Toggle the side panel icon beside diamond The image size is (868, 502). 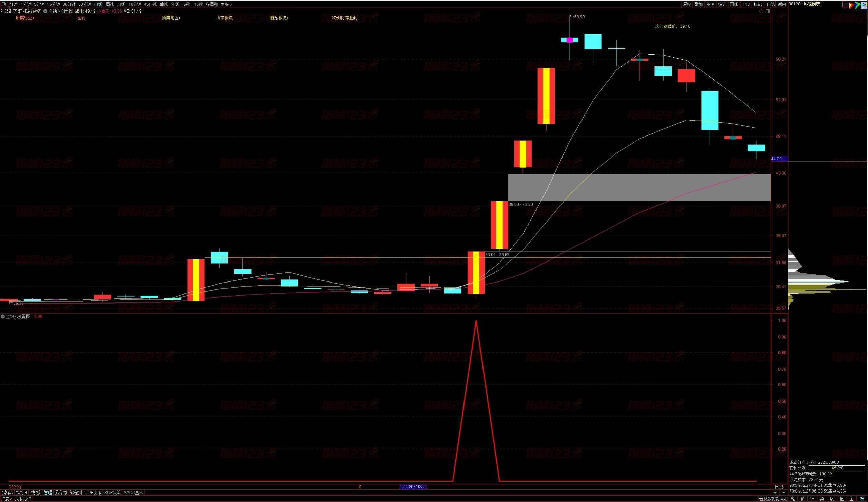click(x=767, y=12)
